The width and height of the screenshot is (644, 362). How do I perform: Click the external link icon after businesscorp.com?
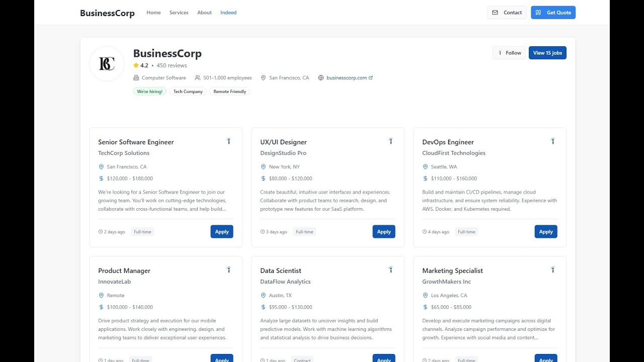[371, 78]
